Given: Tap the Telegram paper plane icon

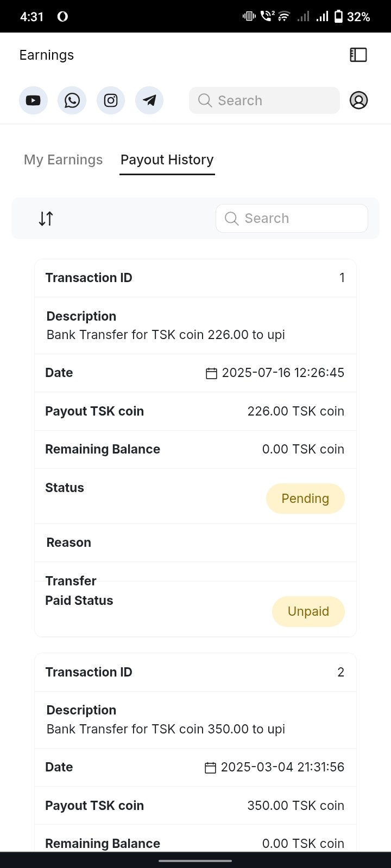Looking at the screenshot, I should [149, 100].
